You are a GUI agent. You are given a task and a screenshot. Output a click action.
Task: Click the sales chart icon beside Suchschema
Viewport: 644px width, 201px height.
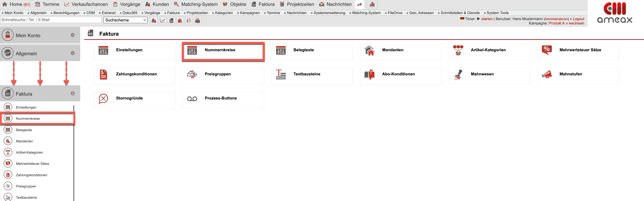point(163,20)
